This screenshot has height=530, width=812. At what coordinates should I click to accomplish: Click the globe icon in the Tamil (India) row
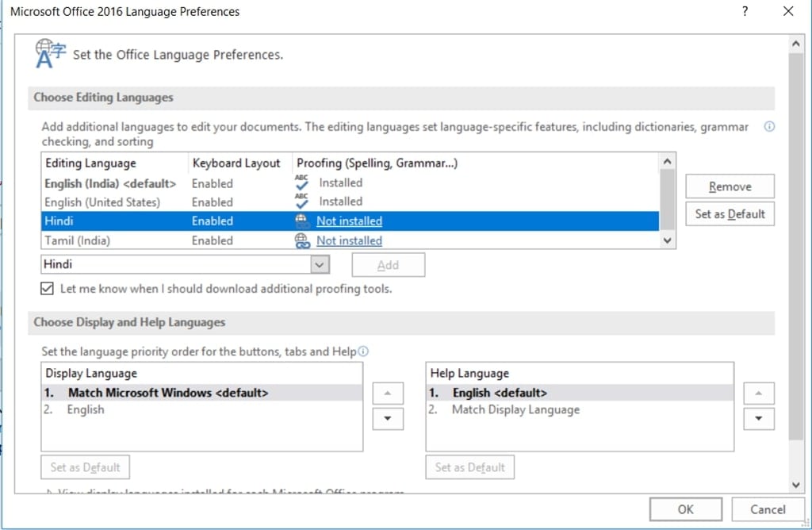301,240
